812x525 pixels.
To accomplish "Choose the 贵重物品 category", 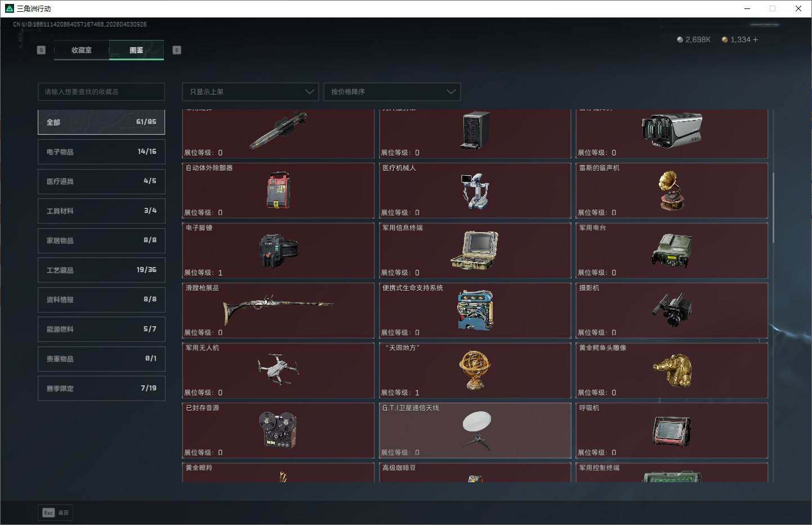I will pyautogui.click(x=101, y=359).
